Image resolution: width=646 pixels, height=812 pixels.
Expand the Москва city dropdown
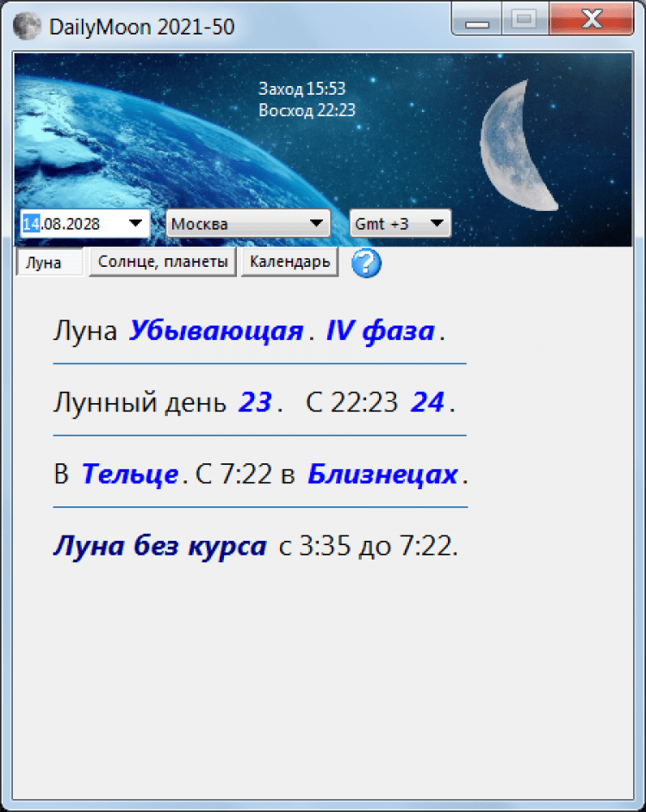(247, 223)
